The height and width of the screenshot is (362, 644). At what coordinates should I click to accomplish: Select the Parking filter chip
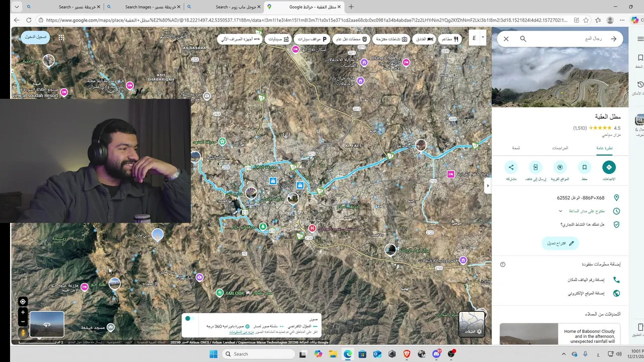point(311,39)
